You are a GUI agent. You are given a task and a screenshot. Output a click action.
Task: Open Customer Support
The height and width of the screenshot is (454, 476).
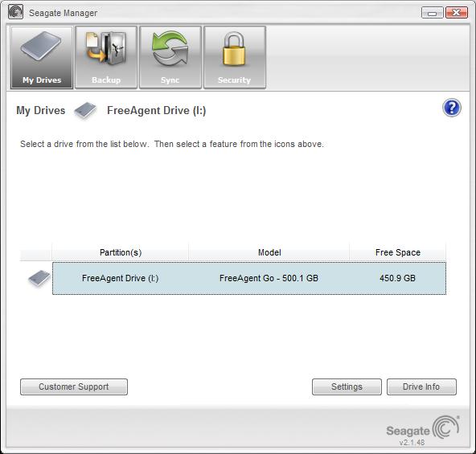[74, 387]
